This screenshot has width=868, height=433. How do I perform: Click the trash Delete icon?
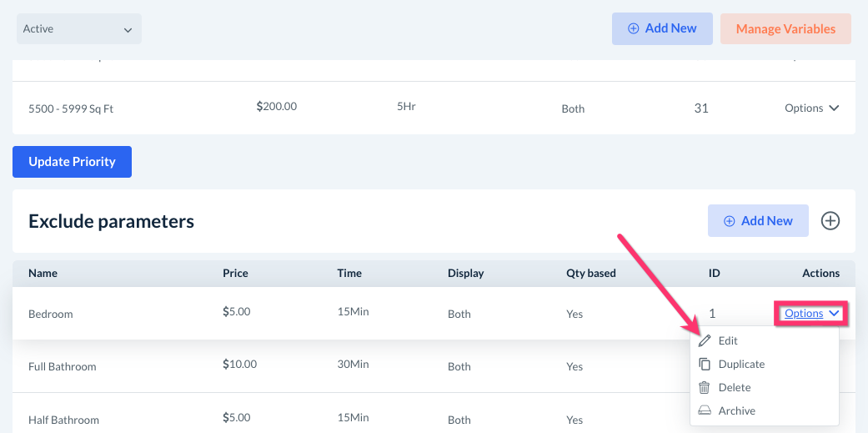tap(705, 387)
